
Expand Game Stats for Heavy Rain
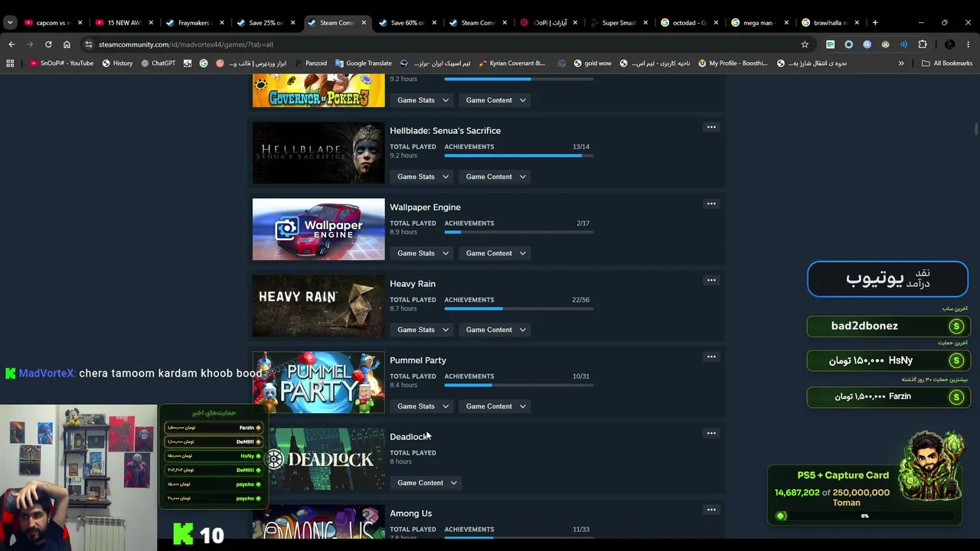tap(423, 330)
